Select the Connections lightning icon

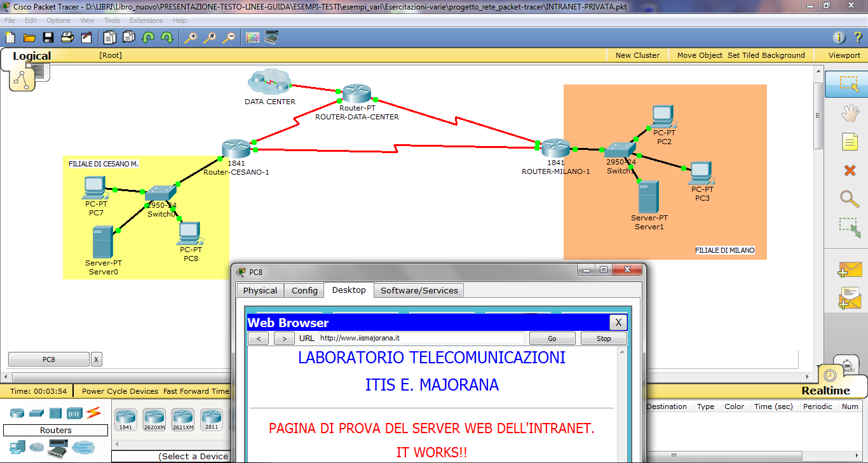click(x=94, y=413)
